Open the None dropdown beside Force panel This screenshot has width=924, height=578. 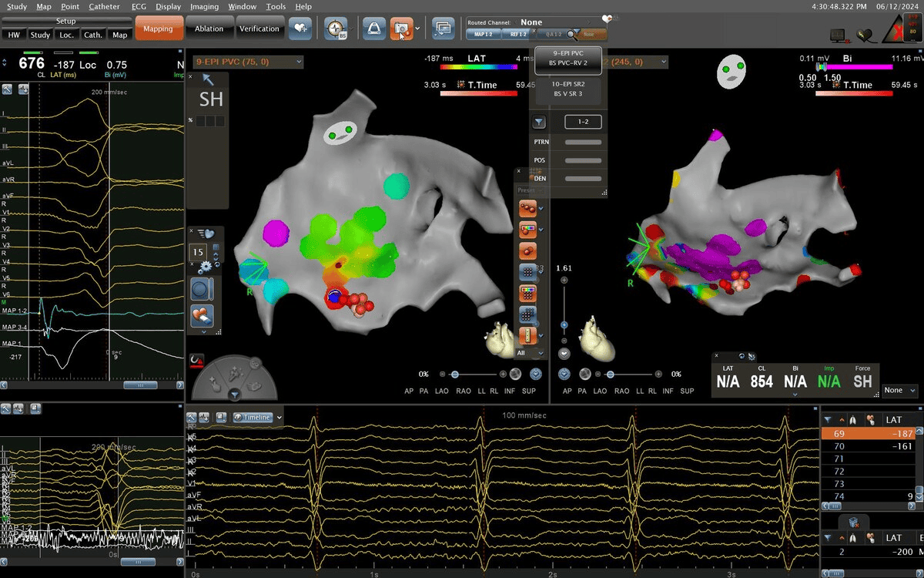coord(900,391)
